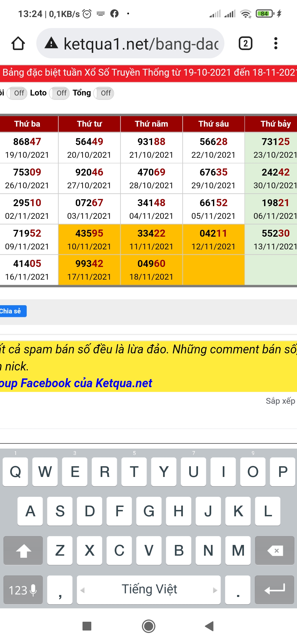Open the tab switcher showing 2 tabs
This screenshot has width=297, height=644.
coord(245,43)
